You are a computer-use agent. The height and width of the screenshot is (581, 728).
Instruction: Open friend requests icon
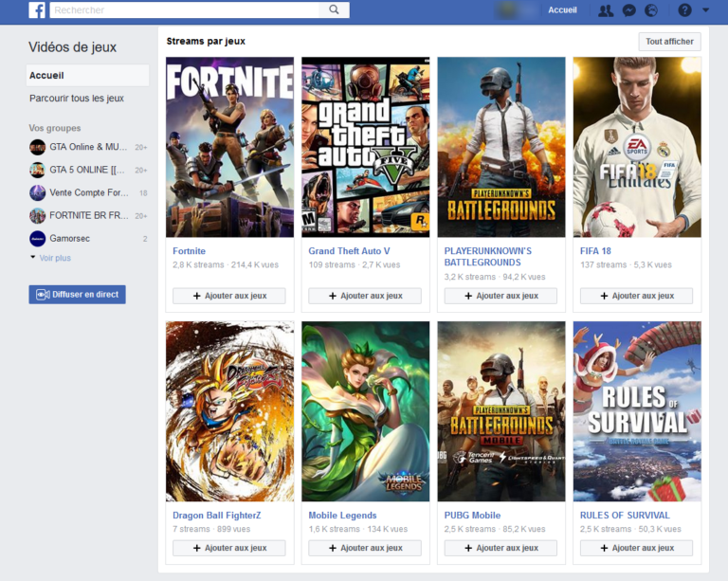(x=606, y=10)
